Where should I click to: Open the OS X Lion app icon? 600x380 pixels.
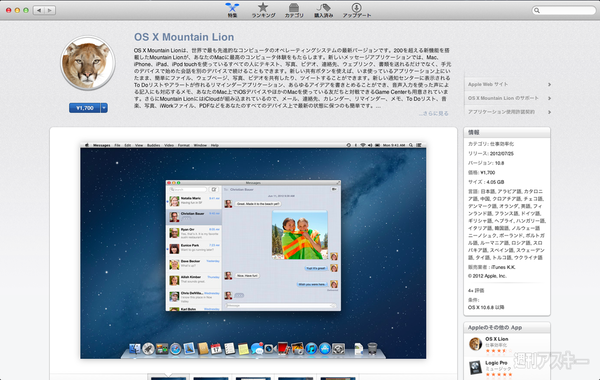click(476, 344)
